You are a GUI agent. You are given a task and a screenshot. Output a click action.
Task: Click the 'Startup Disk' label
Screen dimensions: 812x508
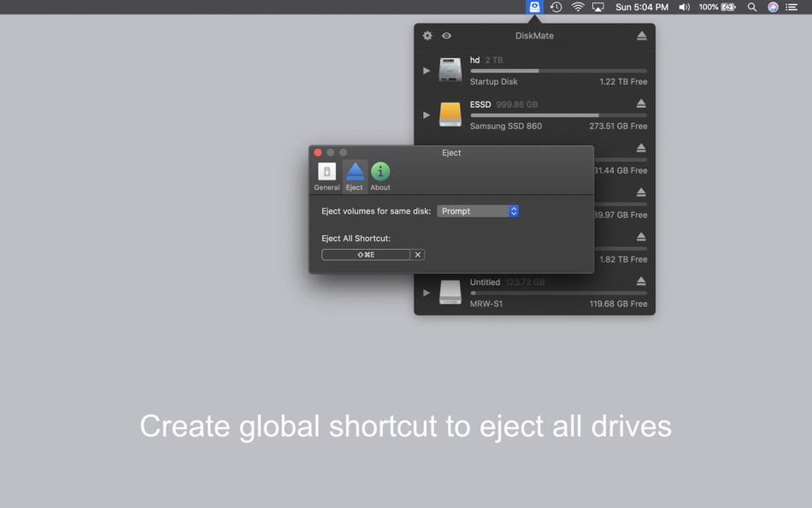tap(493, 81)
